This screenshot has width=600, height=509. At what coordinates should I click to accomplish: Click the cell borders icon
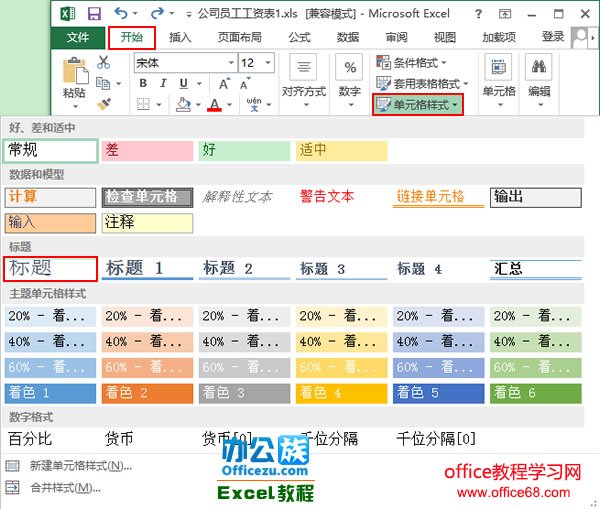(x=143, y=104)
